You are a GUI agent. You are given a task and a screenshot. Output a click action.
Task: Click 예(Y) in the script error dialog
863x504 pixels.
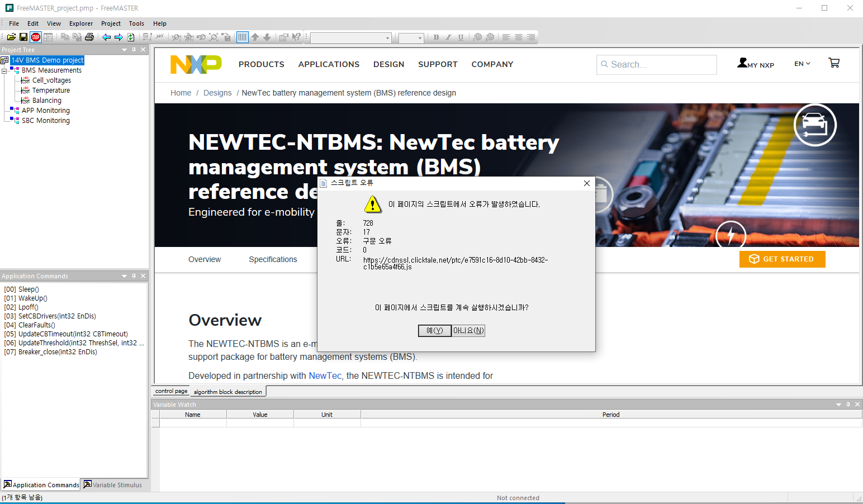coord(434,330)
